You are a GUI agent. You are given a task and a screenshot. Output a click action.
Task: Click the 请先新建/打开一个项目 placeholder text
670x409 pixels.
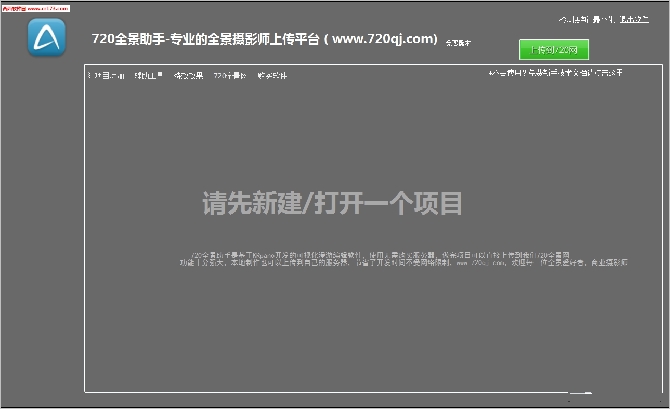(x=332, y=203)
